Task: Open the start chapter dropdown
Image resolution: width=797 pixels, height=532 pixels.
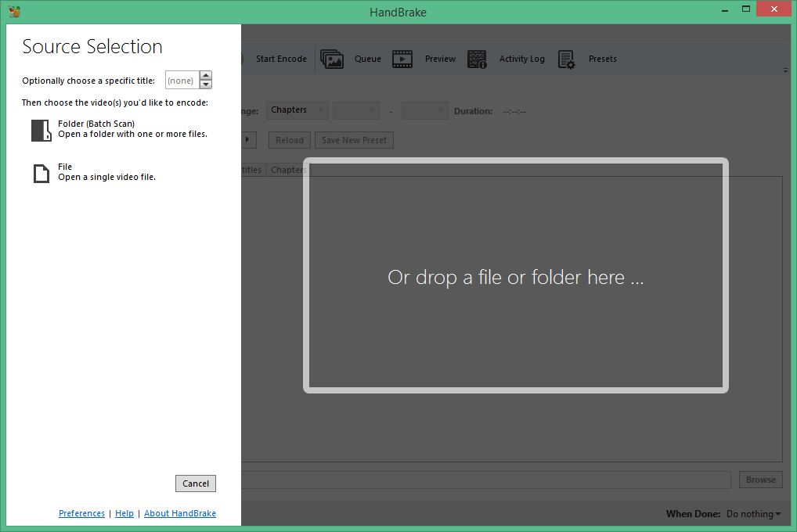Action: click(355, 110)
